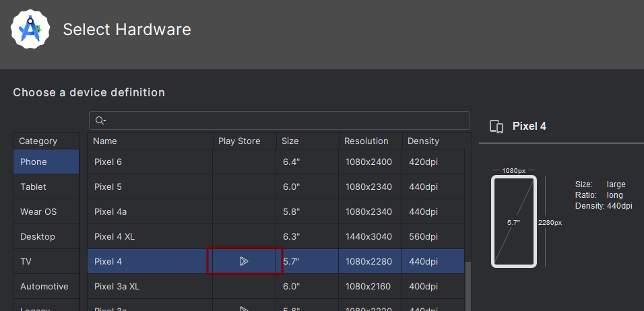Click the 420dpi density cell
The image size is (644, 311).
pyautogui.click(x=433, y=162)
